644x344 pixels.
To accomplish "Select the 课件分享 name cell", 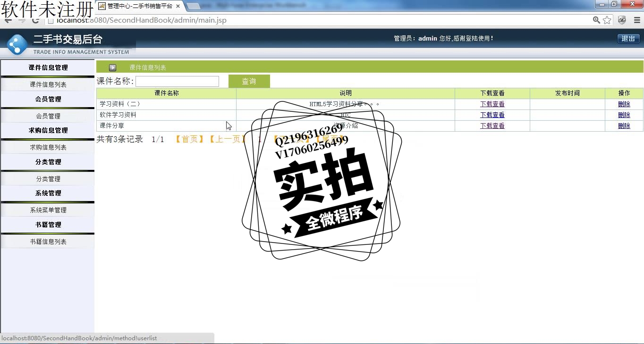I will click(167, 126).
